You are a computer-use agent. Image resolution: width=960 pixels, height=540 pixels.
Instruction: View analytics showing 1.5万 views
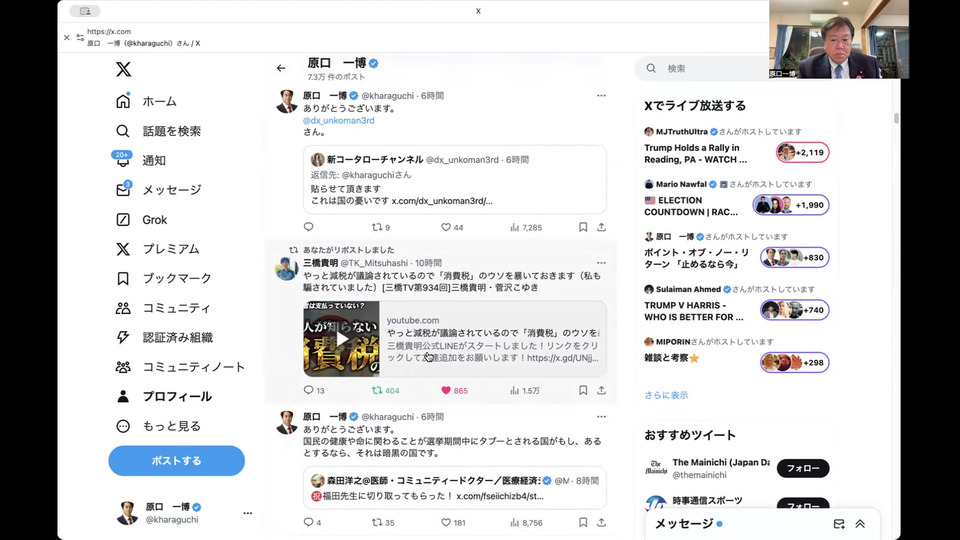coord(525,390)
